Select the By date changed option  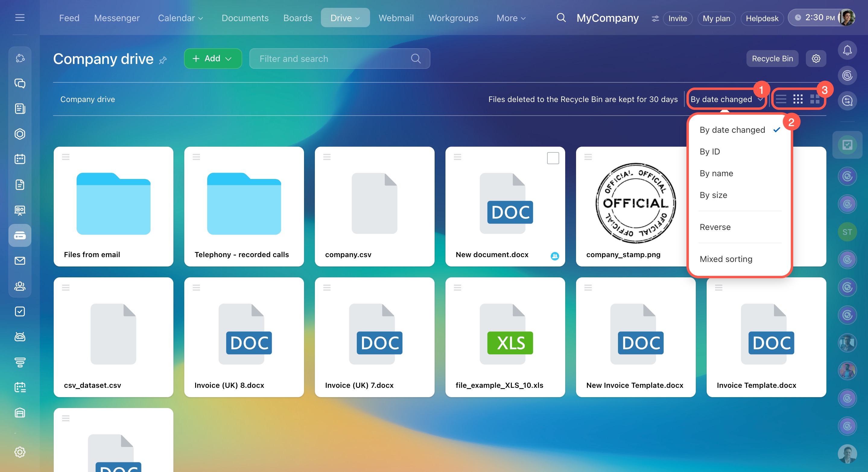coord(732,130)
